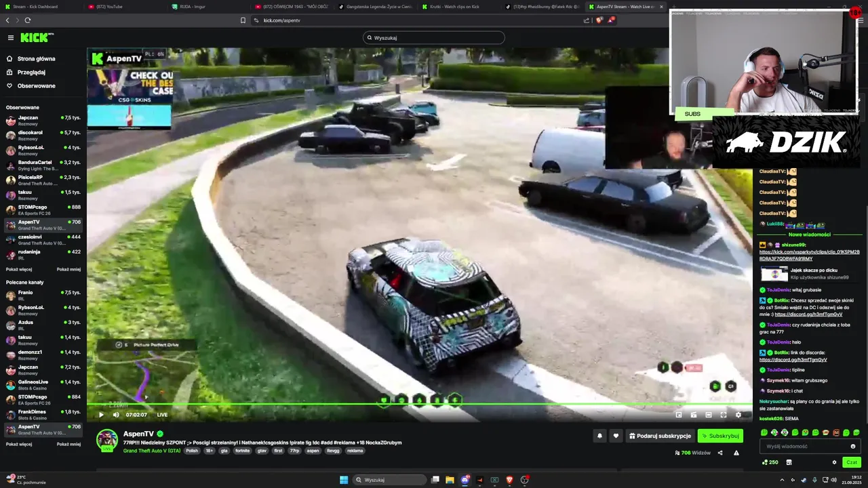
Task: Open BanduraCartel channel in sidebar
Action: pos(43,165)
